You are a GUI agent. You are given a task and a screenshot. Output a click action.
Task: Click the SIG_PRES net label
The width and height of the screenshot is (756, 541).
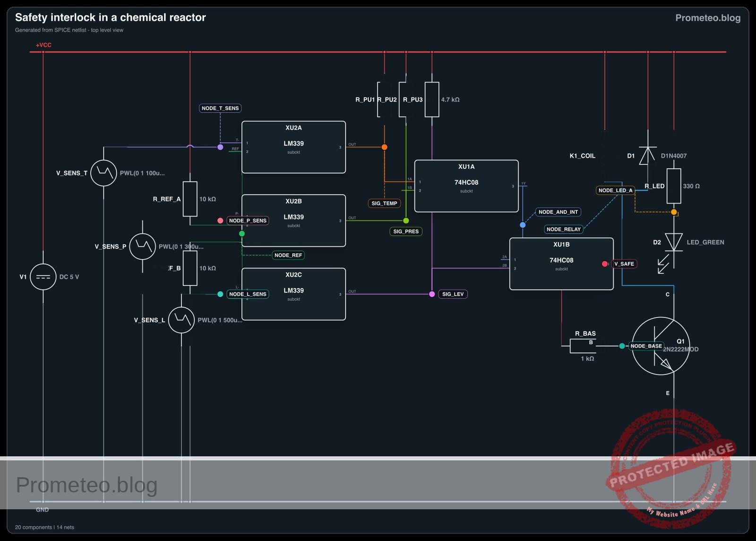pyautogui.click(x=406, y=231)
